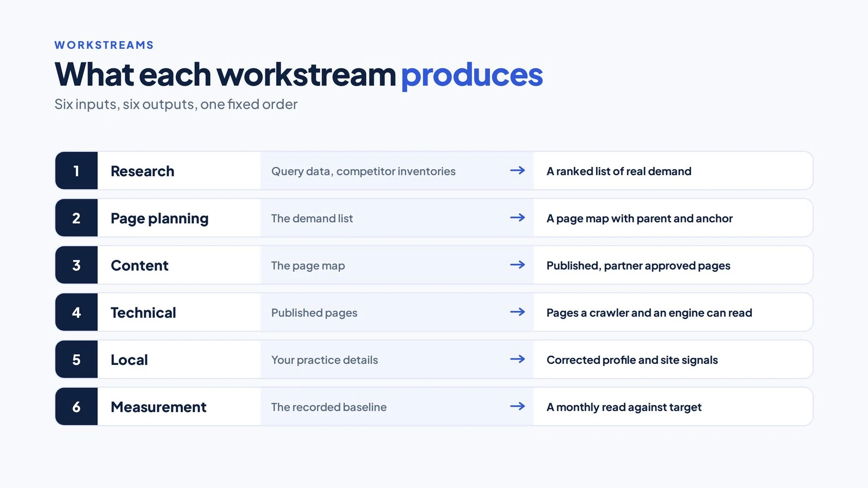
Task: Click 'The recorded baseline' input text
Action: 329,407
